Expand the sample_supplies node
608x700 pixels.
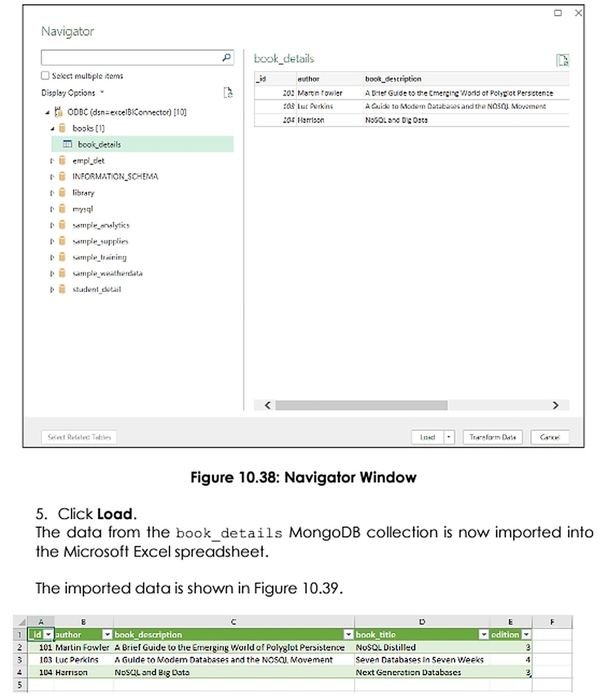coord(52,241)
